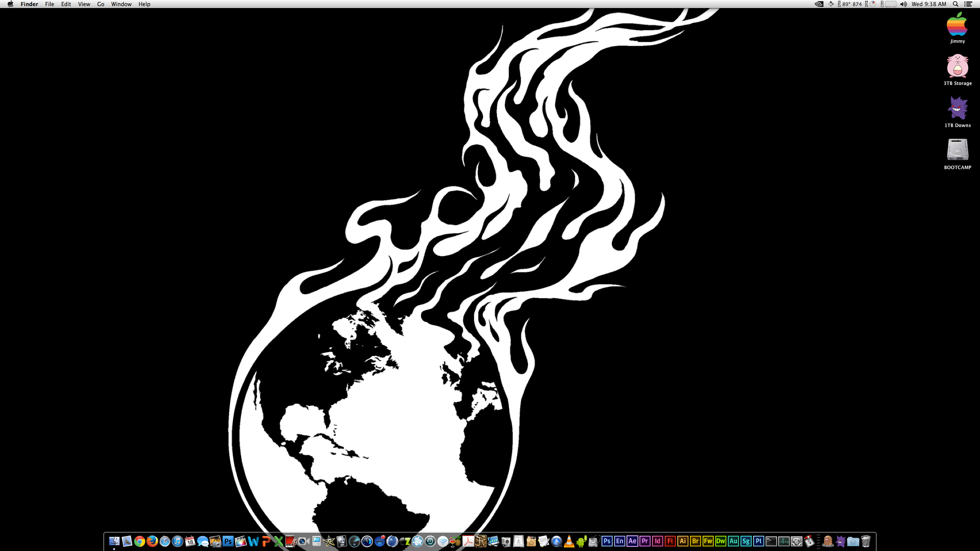Image resolution: width=980 pixels, height=551 pixels.
Task: Open the Apple menu
Action: 10,4
